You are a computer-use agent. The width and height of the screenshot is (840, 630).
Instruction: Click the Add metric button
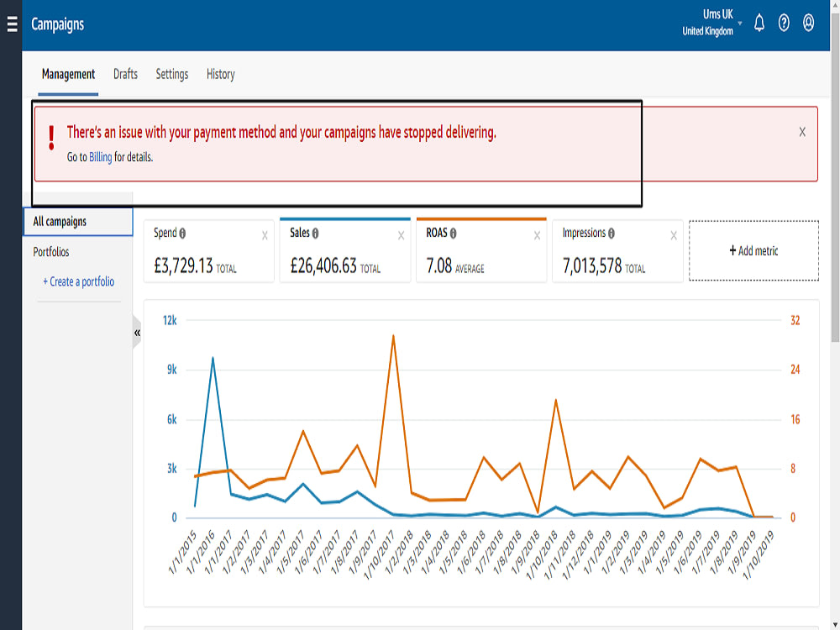point(753,250)
